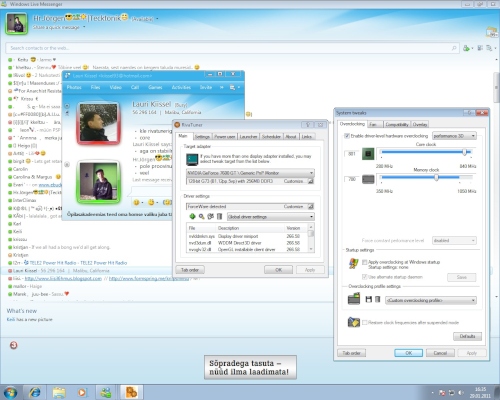Click the floppy save-profile icon in System tweaks
The width and height of the screenshot is (500, 400).
(x=369, y=299)
